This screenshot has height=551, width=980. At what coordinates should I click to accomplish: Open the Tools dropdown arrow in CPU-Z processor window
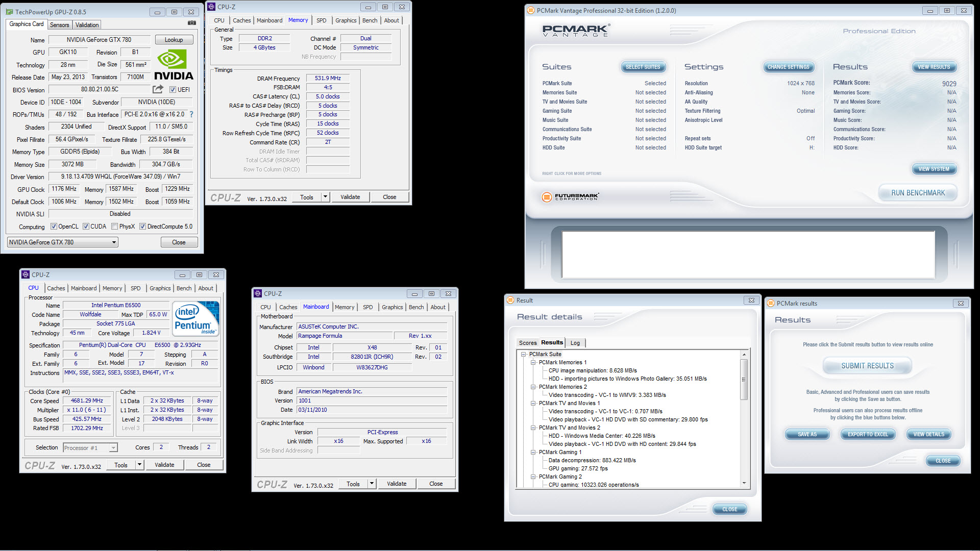click(x=139, y=465)
